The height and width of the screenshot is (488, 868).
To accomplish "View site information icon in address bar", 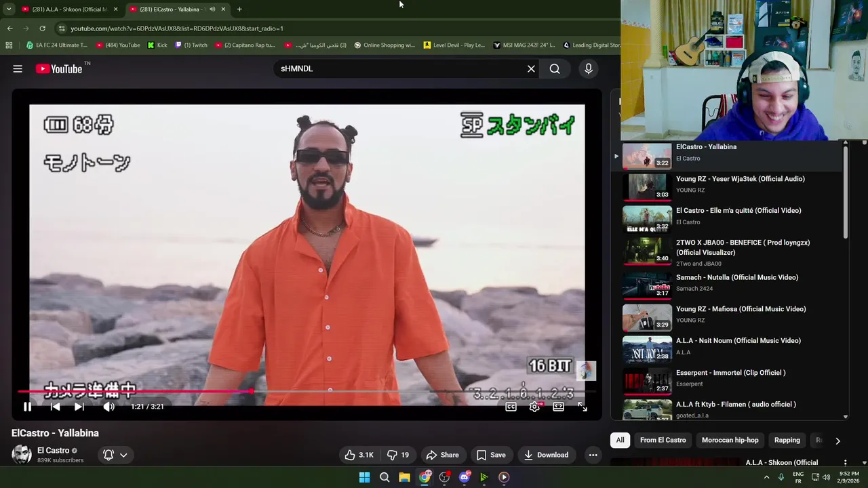I will [62, 28].
